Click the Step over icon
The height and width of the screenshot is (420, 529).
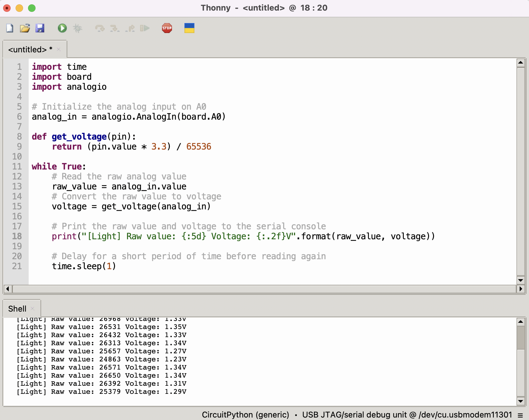point(100,28)
